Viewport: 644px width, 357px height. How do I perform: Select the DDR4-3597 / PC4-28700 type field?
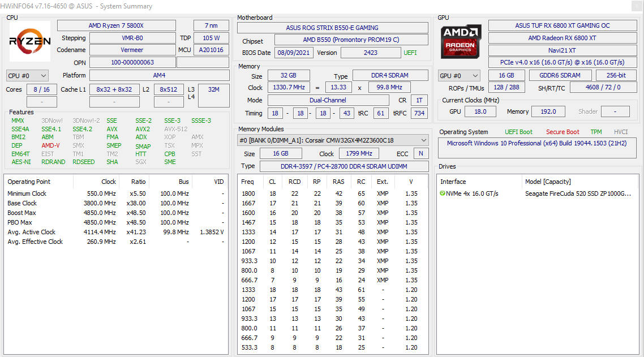click(x=344, y=166)
